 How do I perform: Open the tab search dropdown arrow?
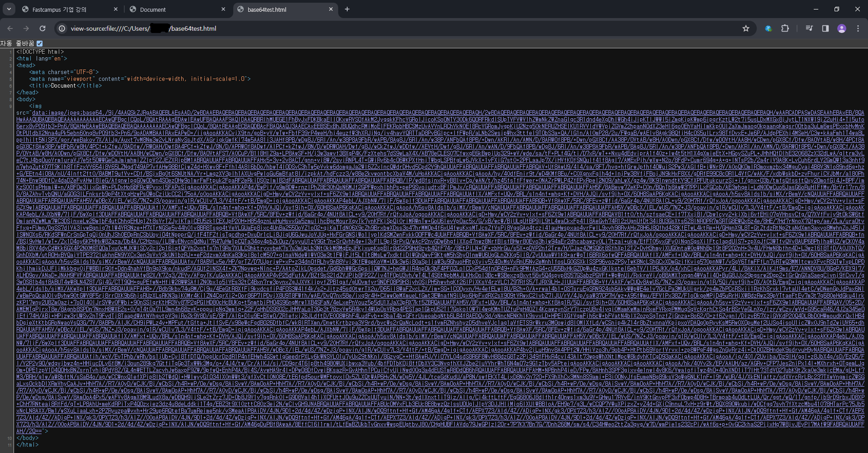pos(9,9)
